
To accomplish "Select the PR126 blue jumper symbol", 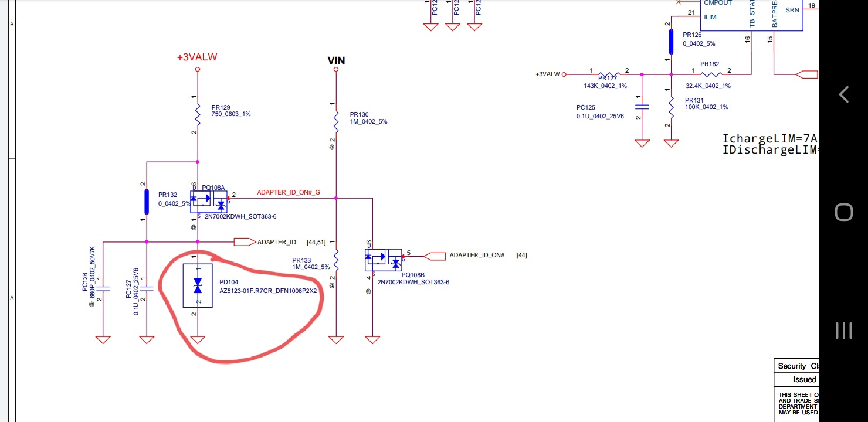I will click(x=672, y=41).
